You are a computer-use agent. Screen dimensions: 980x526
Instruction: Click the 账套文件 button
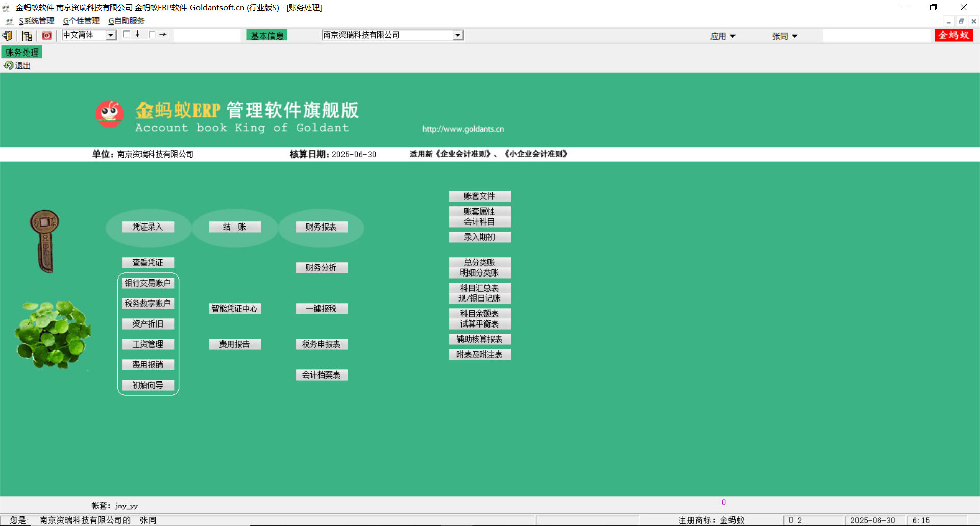[x=480, y=196]
